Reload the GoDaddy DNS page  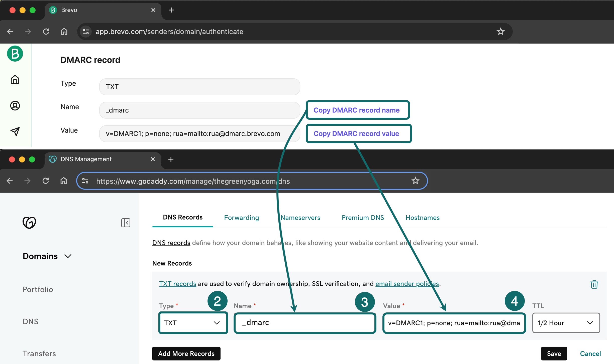(46, 181)
